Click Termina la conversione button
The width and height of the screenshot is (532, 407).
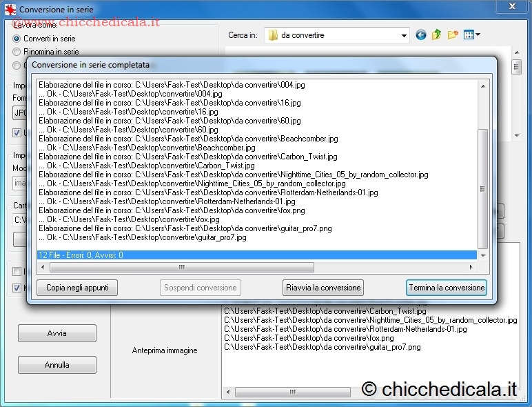click(x=446, y=288)
